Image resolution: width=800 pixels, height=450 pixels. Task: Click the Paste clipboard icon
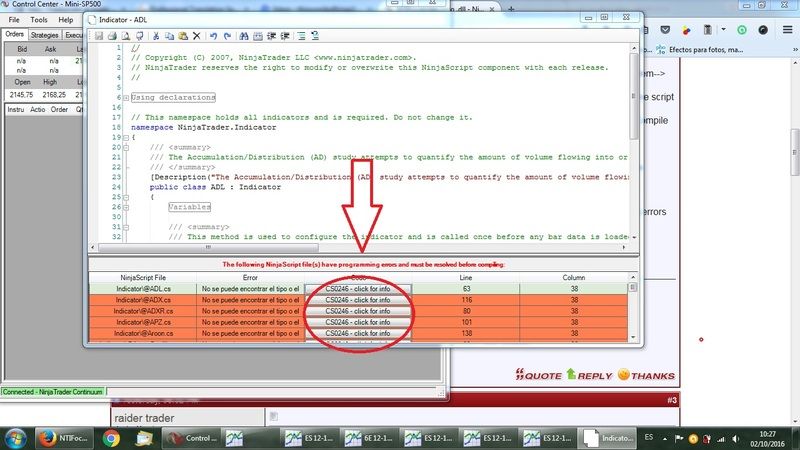[181, 36]
